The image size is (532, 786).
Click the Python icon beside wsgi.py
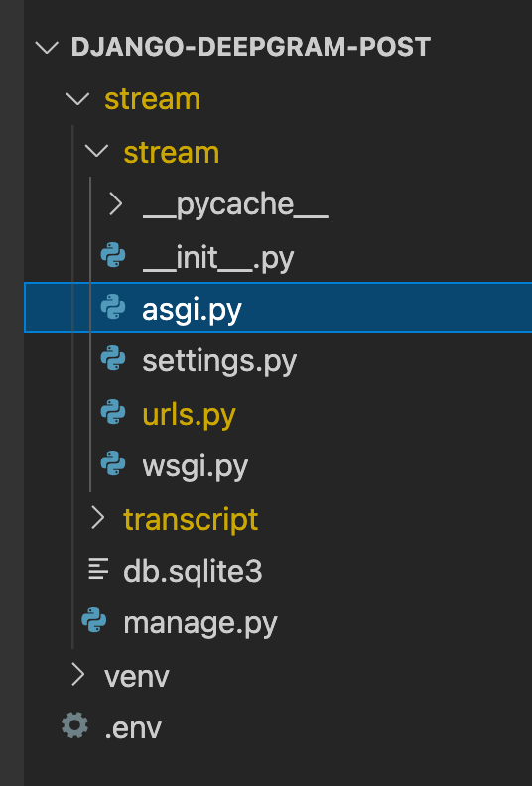[113, 463]
